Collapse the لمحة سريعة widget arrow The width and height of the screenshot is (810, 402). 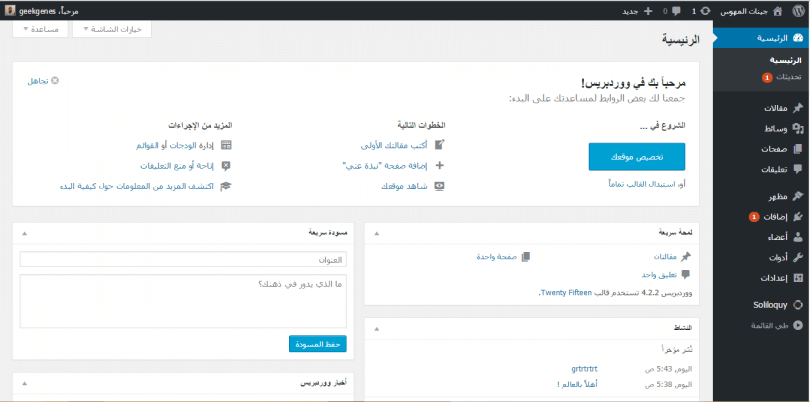point(376,234)
